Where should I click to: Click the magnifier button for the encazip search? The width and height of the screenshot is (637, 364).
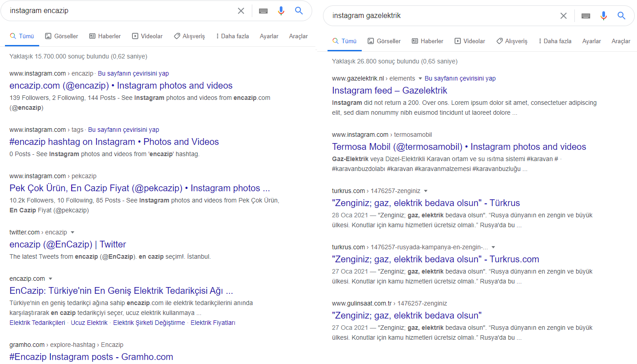pos(299,11)
